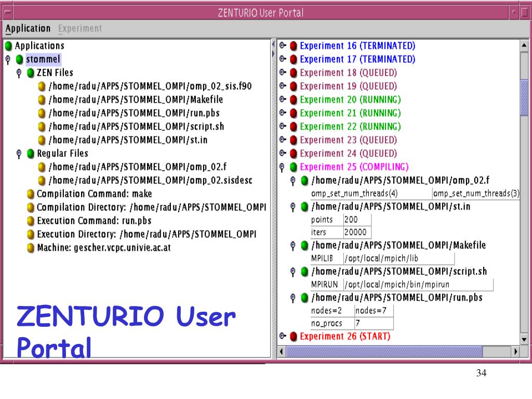Click the horizontal scrollbar left arrow
The height and width of the screenshot is (399, 532).
[x=281, y=351]
